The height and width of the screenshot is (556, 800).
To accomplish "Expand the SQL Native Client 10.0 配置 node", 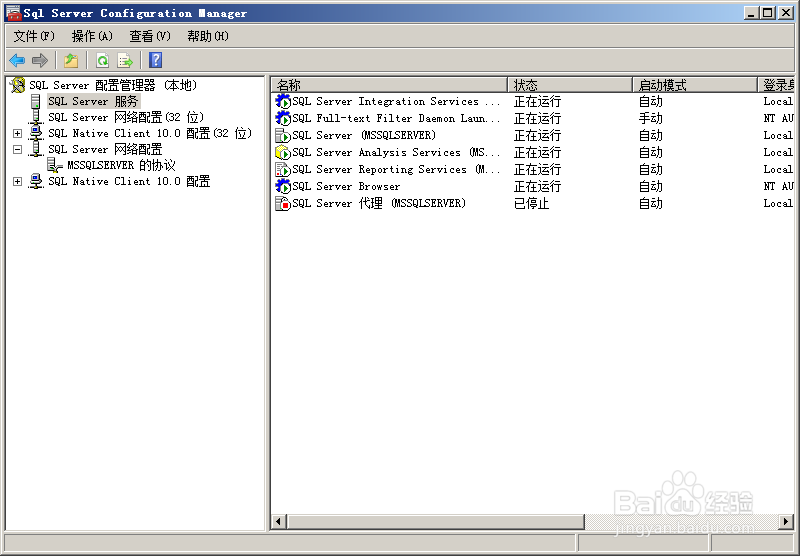I will (17, 181).
